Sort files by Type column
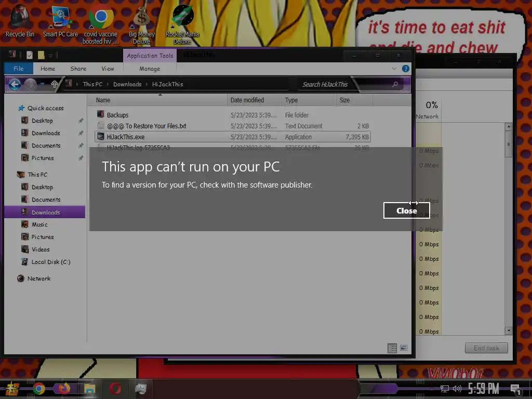The height and width of the screenshot is (399, 532). [x=309, y=100]
